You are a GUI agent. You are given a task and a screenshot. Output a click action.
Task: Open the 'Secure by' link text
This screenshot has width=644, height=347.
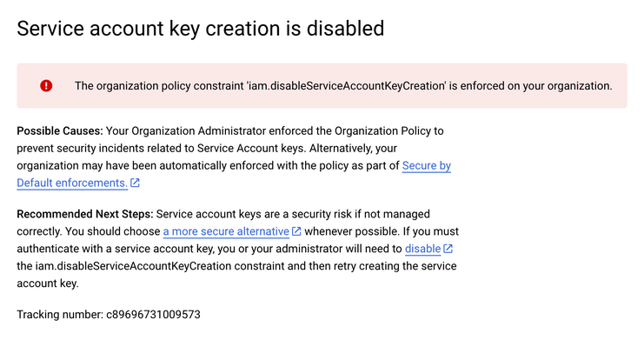(427, 165)
